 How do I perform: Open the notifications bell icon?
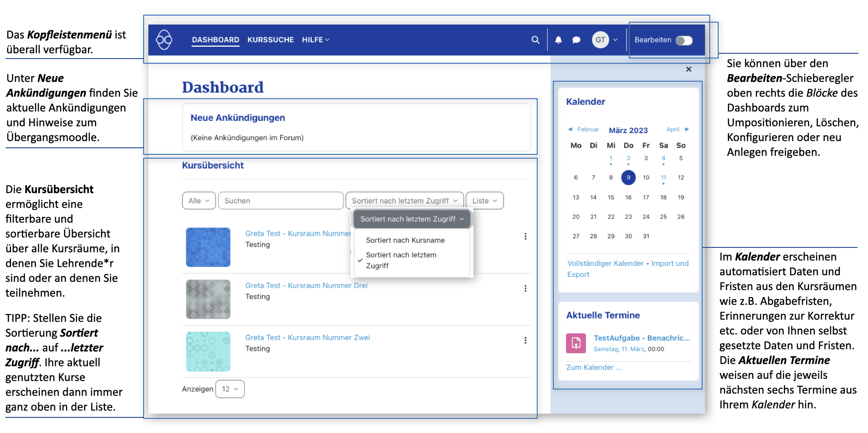click(558, 40)
